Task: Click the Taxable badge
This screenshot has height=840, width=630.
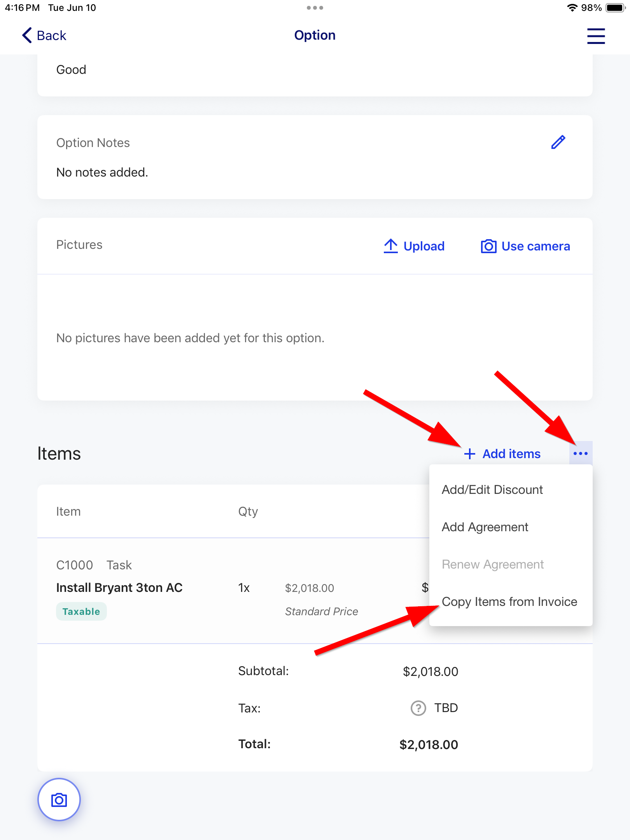Action: (81, 612)
